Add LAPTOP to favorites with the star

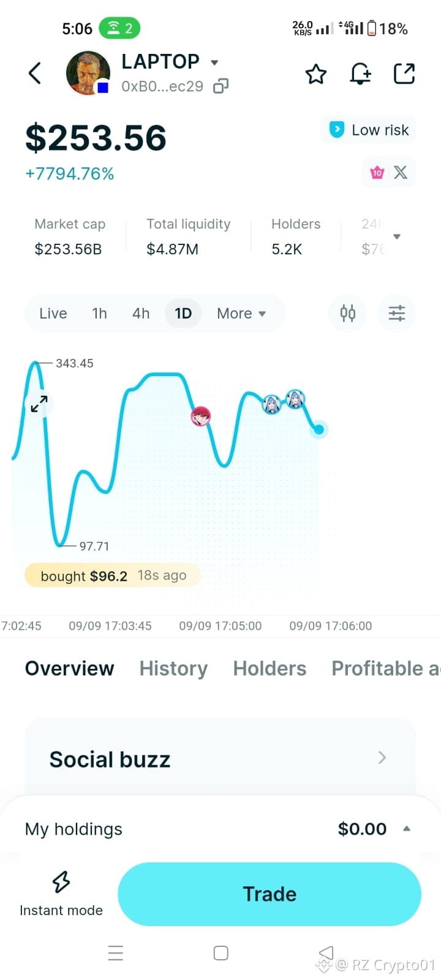[316, 74]
